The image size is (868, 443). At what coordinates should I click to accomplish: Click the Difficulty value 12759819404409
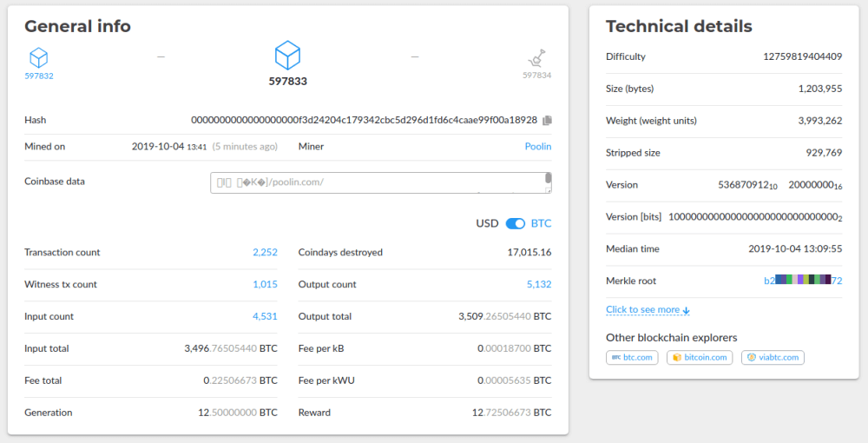(803, 56)
